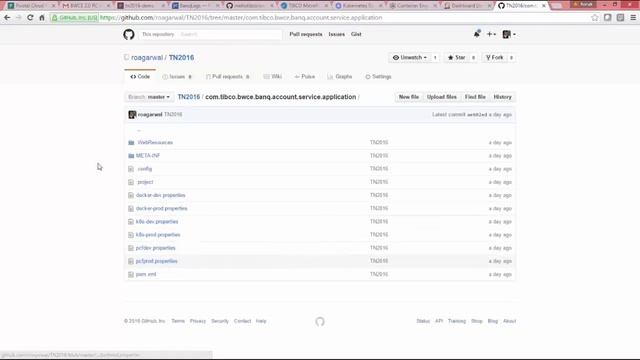Image resolution: width=640 pixels, height=360 pixels.
Task: Select the Code tab
Action: [140, 77]
